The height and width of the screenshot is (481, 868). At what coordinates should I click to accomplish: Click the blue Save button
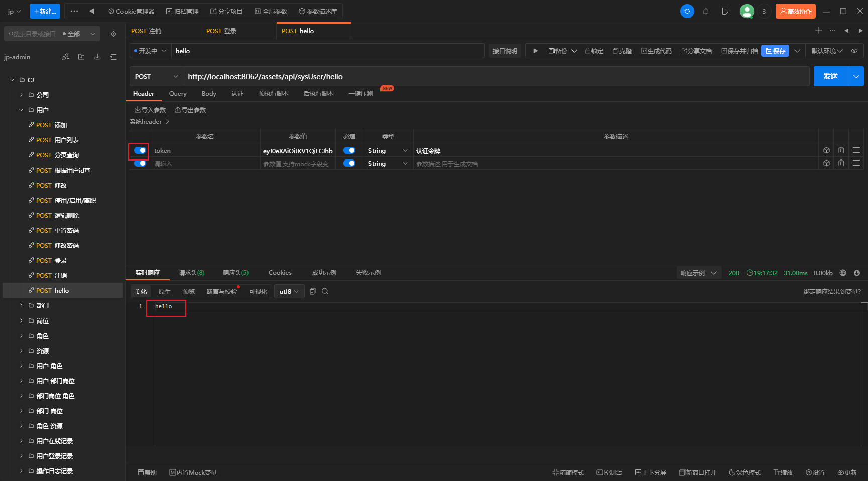[775, 51]
